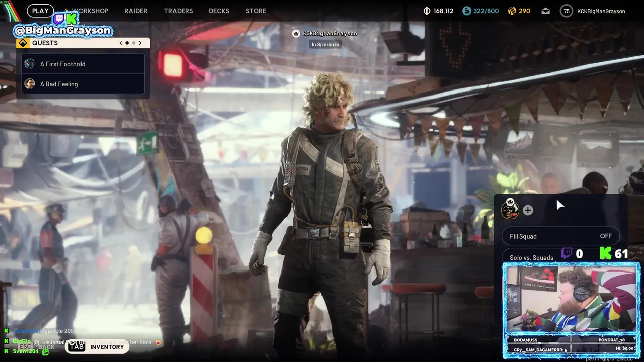Click BotRix chat username
This screenshot has width=644, height=362.
pos(22,341)
